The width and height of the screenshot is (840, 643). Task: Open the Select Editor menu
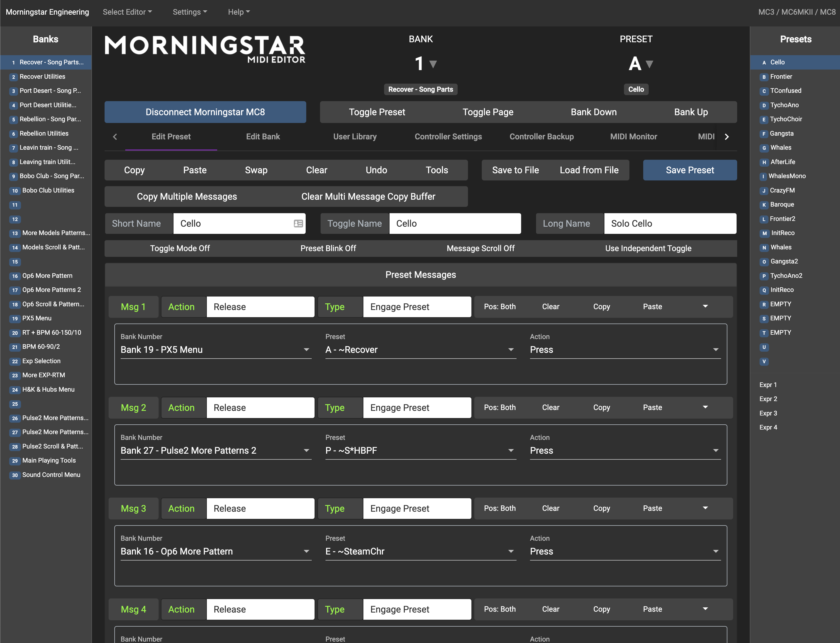(127, 12)
